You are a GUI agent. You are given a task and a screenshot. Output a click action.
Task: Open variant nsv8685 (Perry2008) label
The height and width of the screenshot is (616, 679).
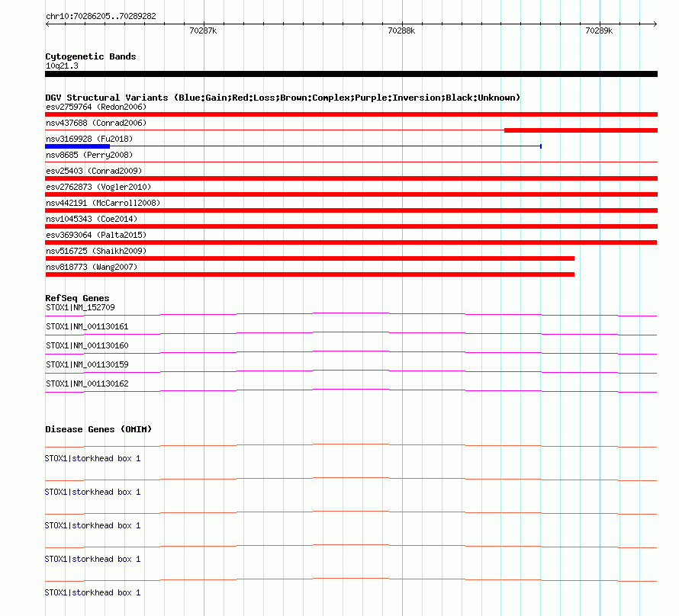pos(89,155)
